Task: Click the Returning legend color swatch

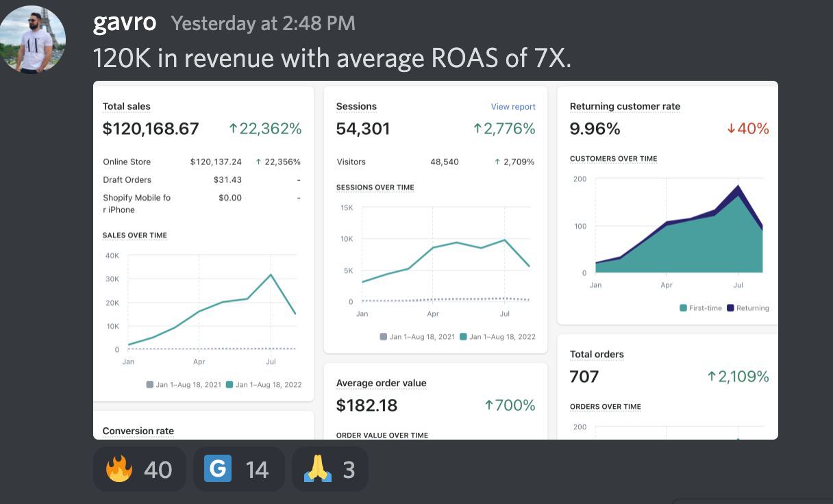Action: 730,308
